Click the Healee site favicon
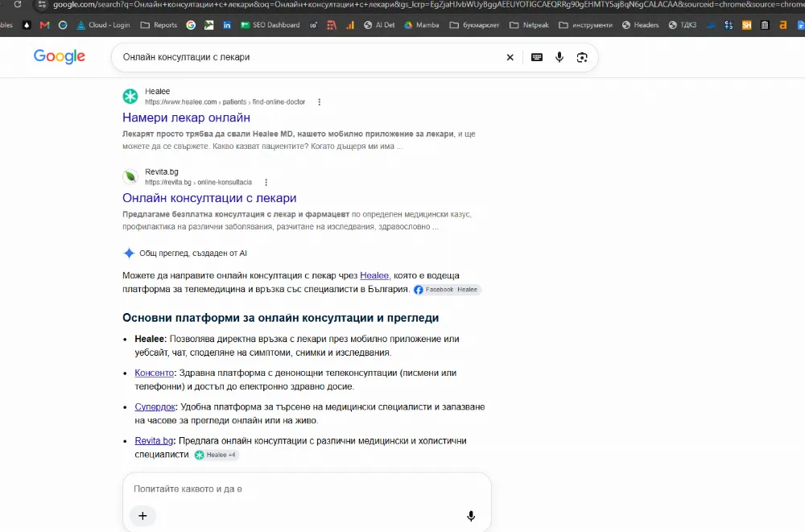This screenshot has height=532, width=805. coord(130,96)
